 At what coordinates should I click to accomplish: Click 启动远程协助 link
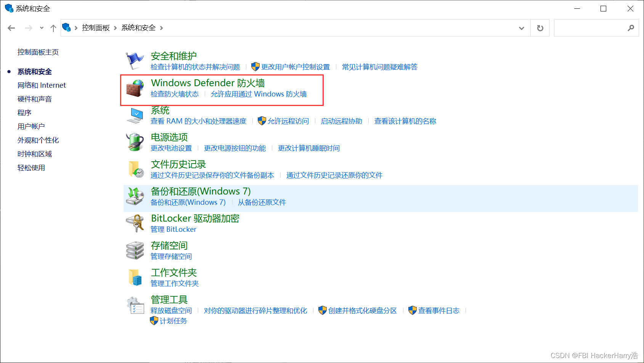click(342, 121)
